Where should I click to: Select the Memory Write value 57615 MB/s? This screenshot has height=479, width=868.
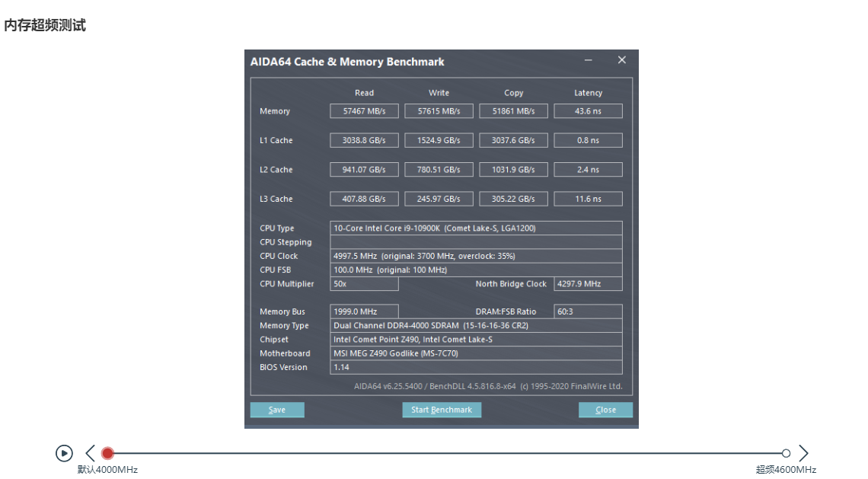click(439, 111)
